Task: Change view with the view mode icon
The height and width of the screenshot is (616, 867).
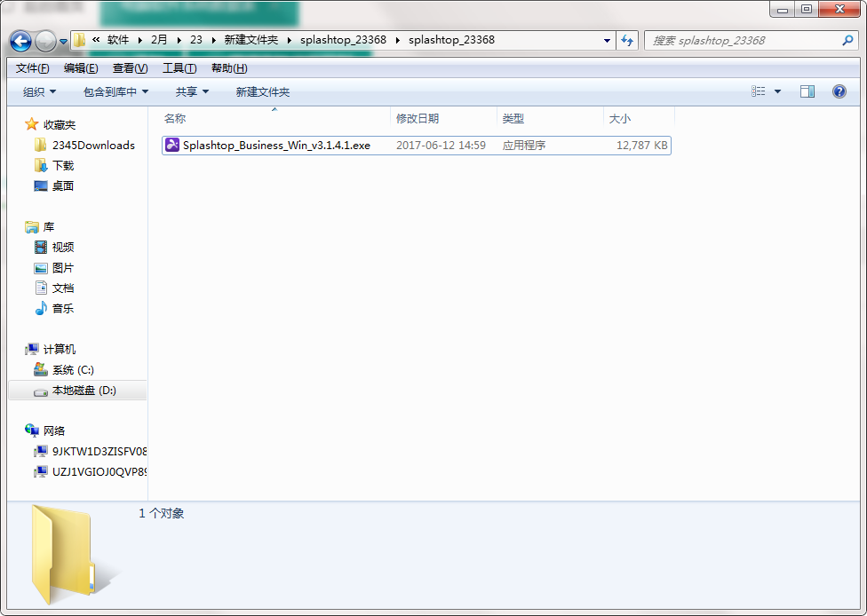Action: [x=758, y=91]
